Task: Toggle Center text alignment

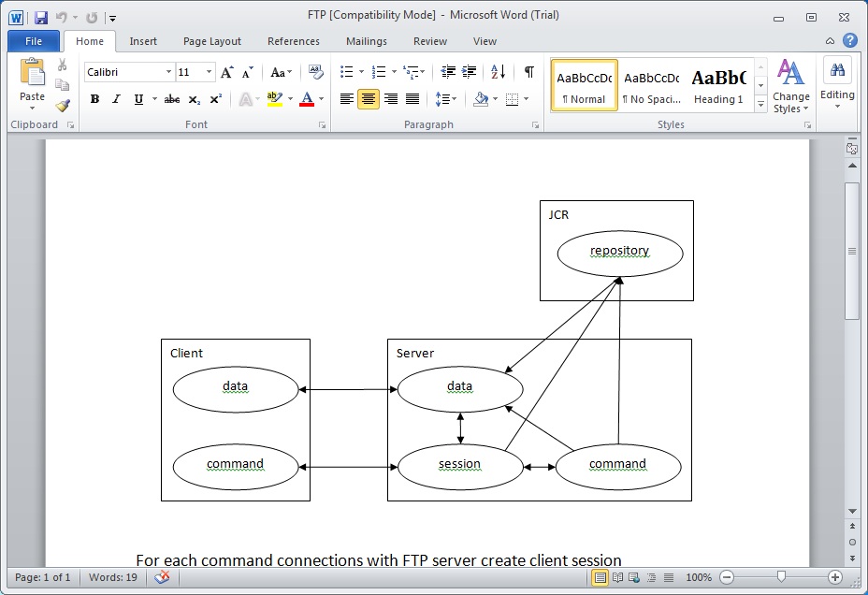Action: pyautogui.click(x=369, y=99)
